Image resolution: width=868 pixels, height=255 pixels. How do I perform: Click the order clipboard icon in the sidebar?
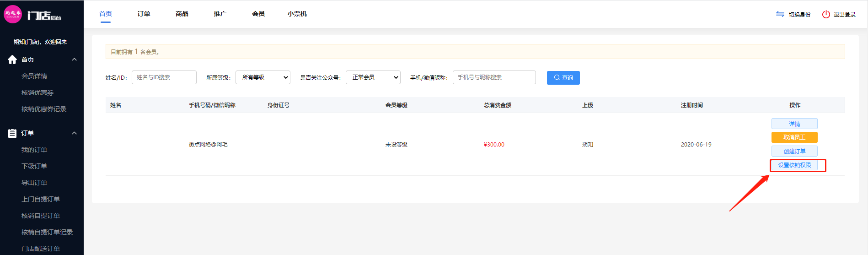click(x=12, y=133)
